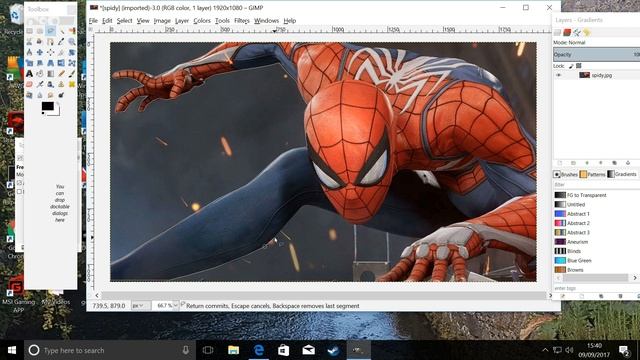Select the Bucket Fill tool
The width and height of the screenshot is (640, 360).
(x=40, y=73)
